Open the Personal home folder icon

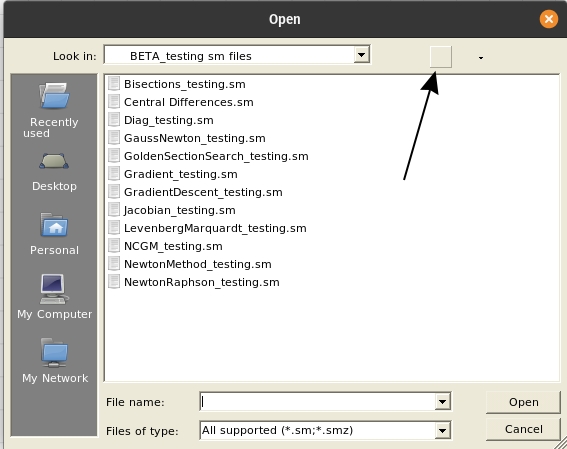54,224
